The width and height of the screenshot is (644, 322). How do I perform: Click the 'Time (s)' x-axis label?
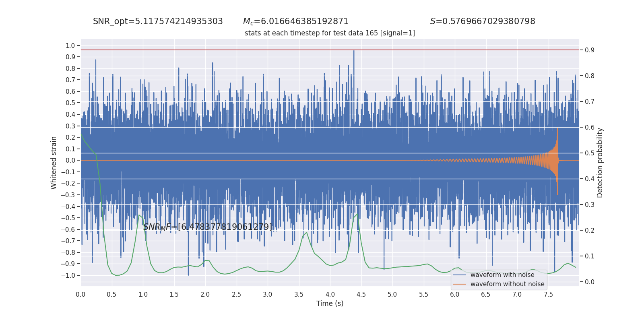pyautogui.click(x=330, y=303)
